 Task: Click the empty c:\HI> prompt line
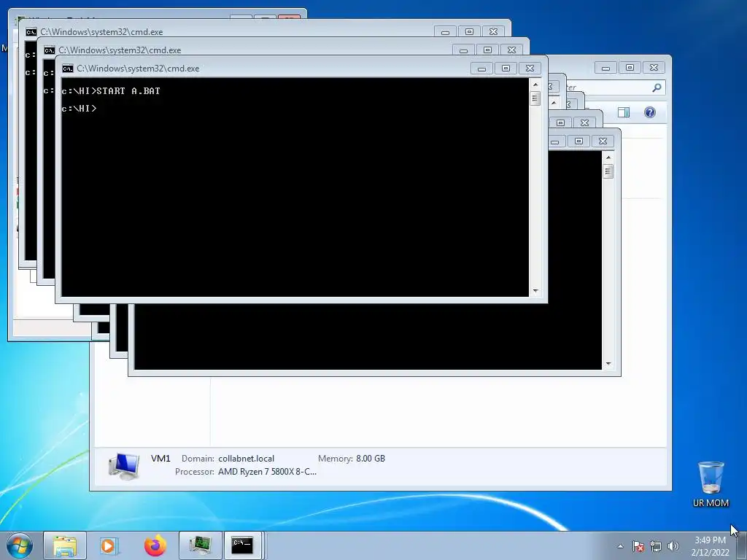tap(79, 109)
